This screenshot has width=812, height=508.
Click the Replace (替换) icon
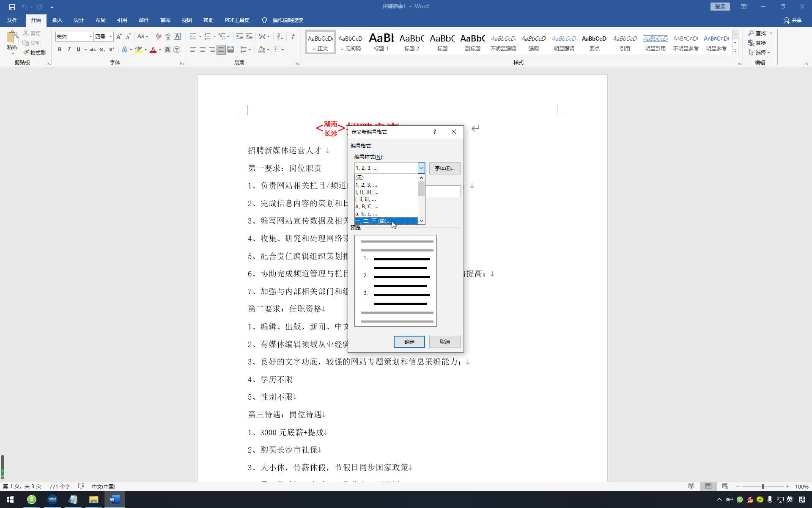[x=757, y=43]
